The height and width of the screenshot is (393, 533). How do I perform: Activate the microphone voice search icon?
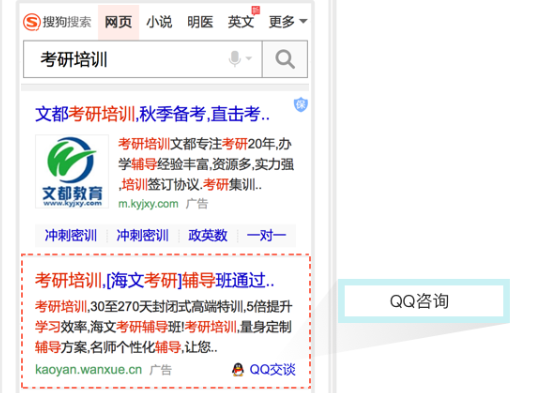[x=235, y=59]
